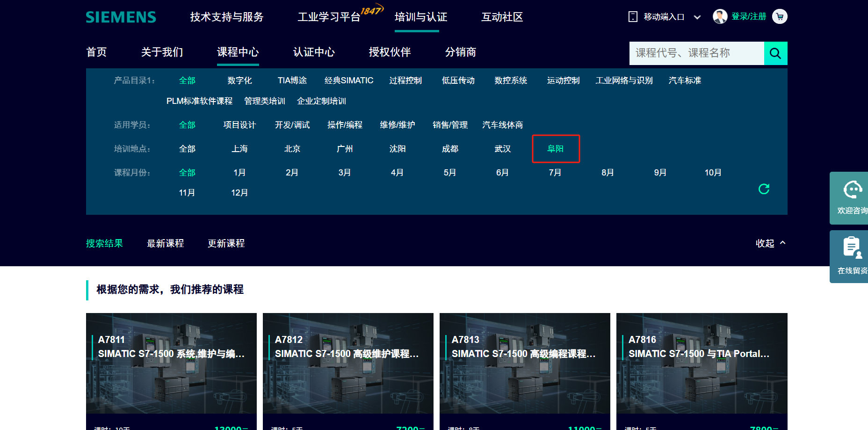
Task: Select 企业定制培训 filter
Action: (322, 101)
